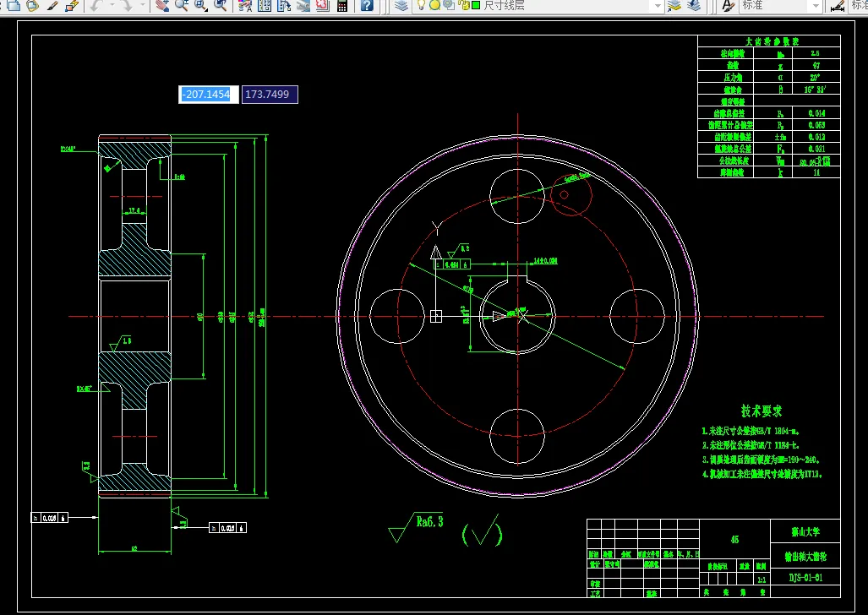Click the Zoom Previous icon
Screen dimensions: 868x615
(221, 5)
